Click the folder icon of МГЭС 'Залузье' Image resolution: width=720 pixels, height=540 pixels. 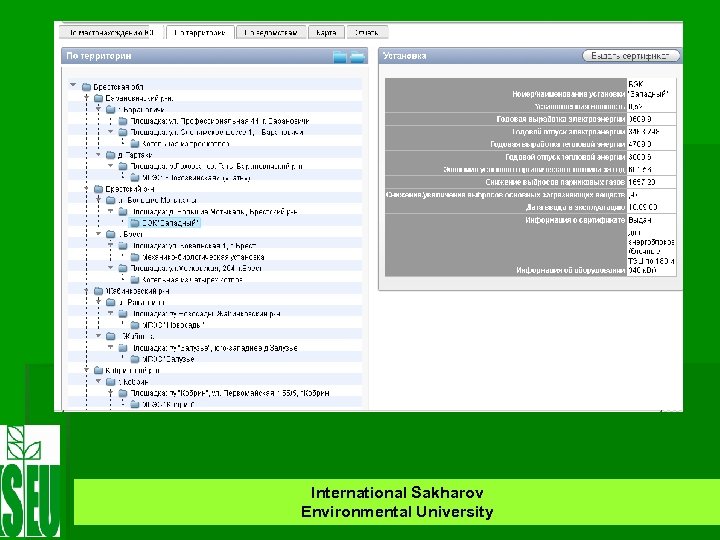coord(135,359)
